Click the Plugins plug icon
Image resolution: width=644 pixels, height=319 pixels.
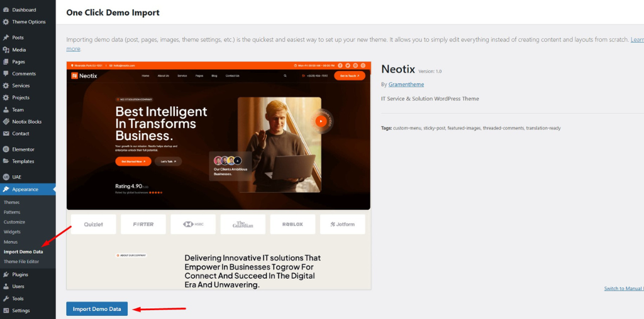click(6, 274)
